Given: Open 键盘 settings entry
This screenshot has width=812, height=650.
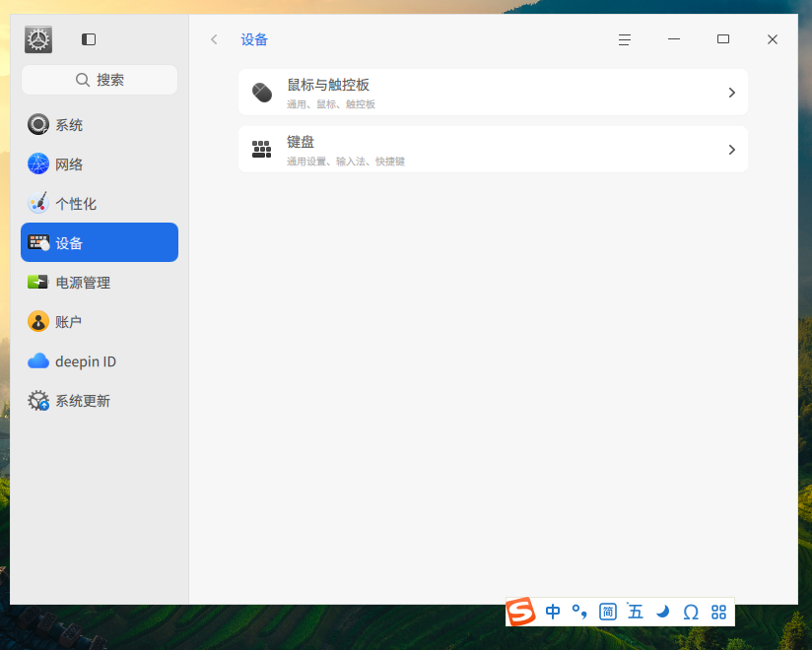Looking at the screenshot, I should [x=493, y=149].
